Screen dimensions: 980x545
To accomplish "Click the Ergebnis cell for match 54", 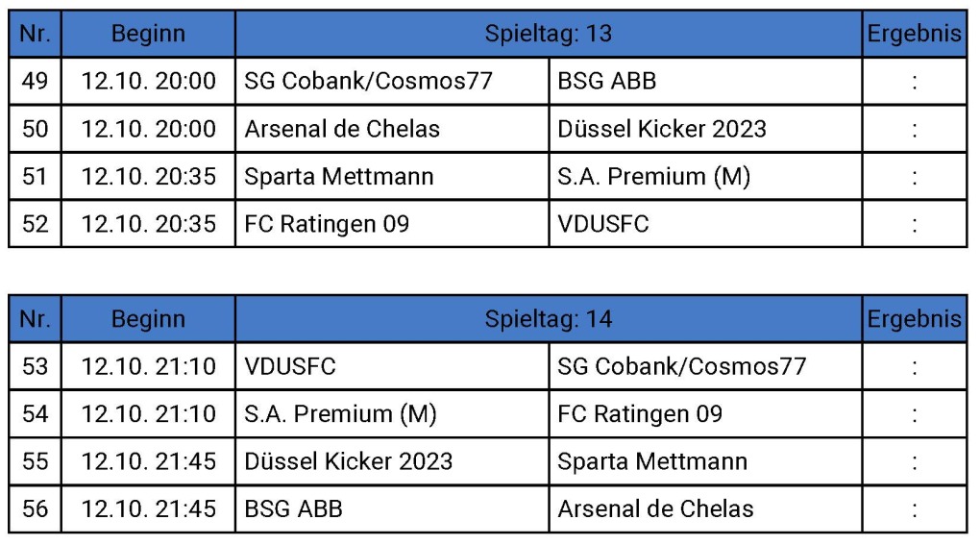I will (x=914, y=414).
